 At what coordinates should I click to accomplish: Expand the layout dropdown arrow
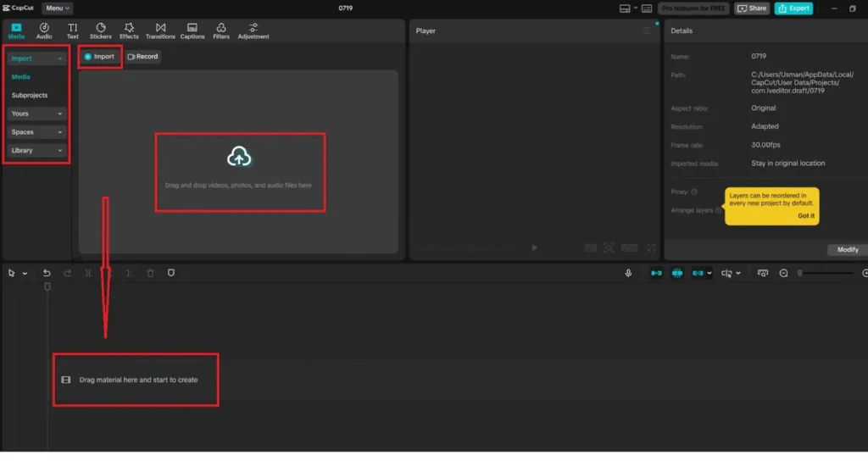636,8
